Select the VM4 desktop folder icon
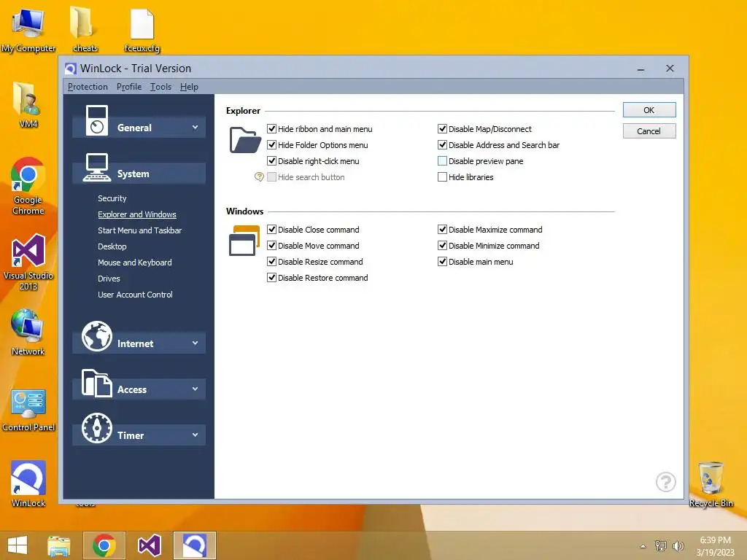747x560 pixels. pos(28,105)
